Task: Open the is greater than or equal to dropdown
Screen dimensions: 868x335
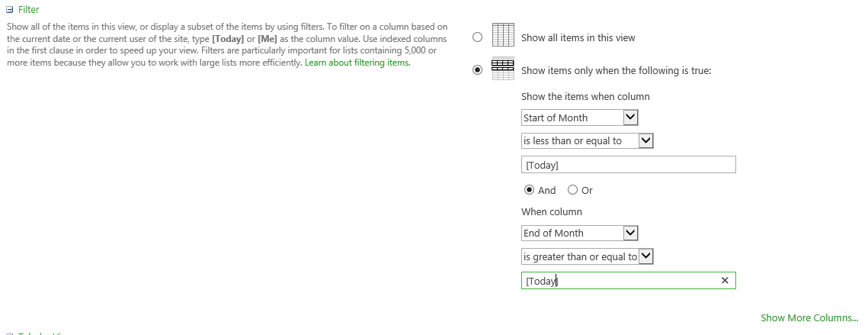Action: pos(587,256)
